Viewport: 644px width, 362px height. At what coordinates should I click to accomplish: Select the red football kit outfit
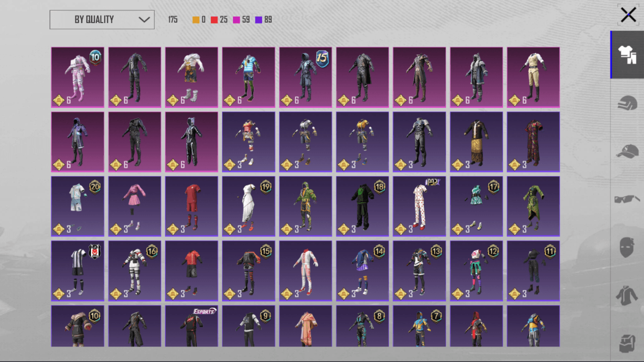pyautogui.click(x=192, y=206)
